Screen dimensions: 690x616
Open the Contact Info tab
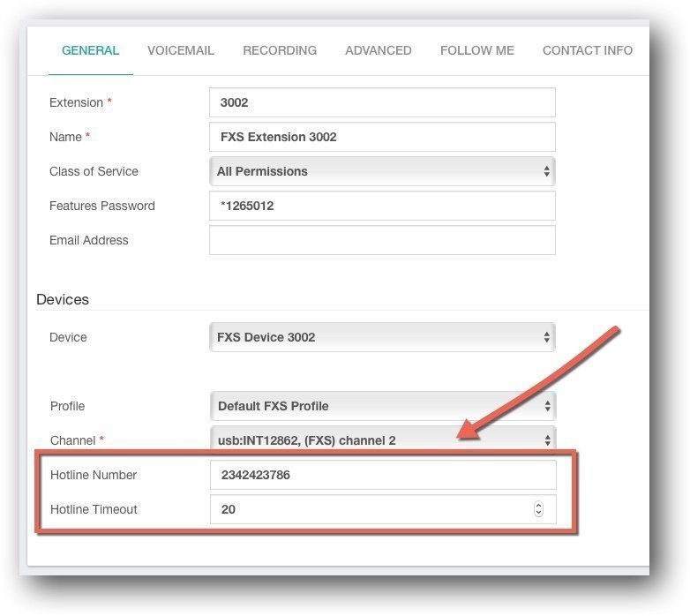click(588, 50)
